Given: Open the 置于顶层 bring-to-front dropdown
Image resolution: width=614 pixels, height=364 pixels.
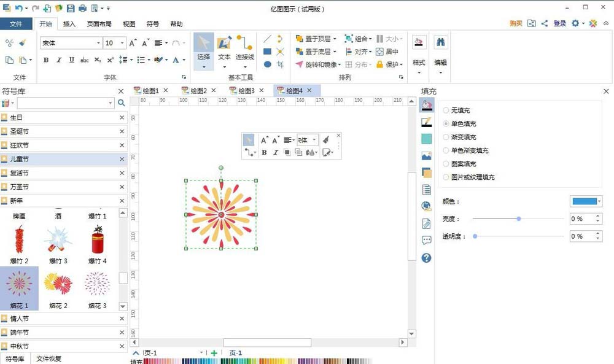Looking at the screenshot, I should (336, 38).
